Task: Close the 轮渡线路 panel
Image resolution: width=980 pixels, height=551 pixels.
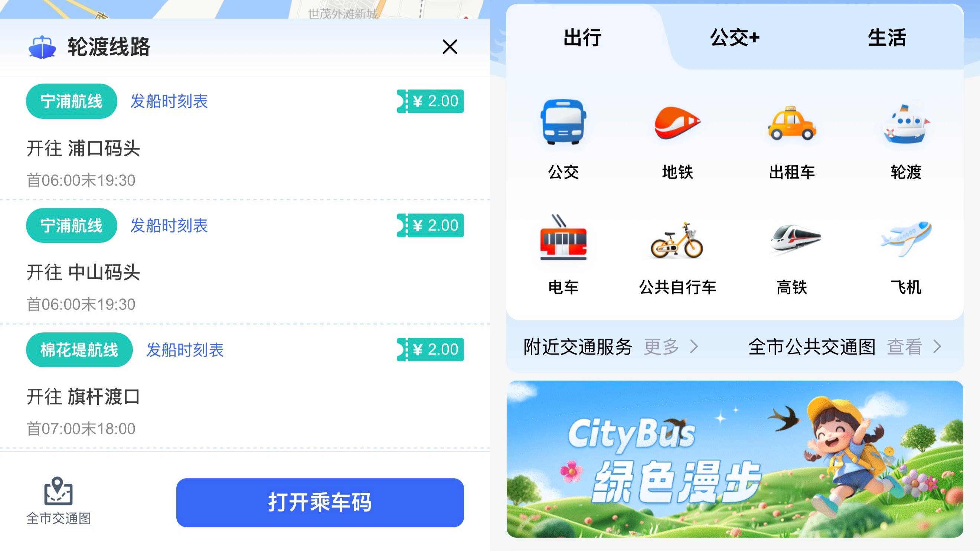Action: pos(450,47)
